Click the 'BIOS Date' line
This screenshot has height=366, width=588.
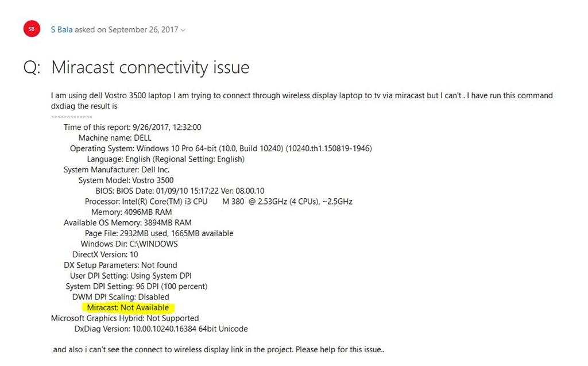tap(180, 191)
